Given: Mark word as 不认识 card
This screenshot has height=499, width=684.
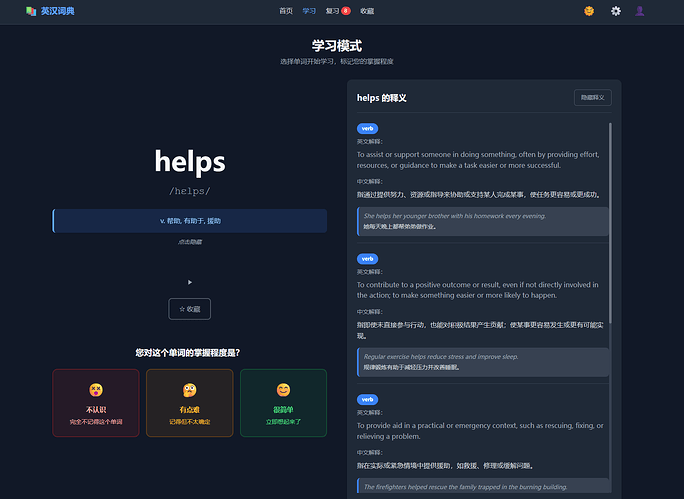Looking at the screenshot, I should pos(96,403).
